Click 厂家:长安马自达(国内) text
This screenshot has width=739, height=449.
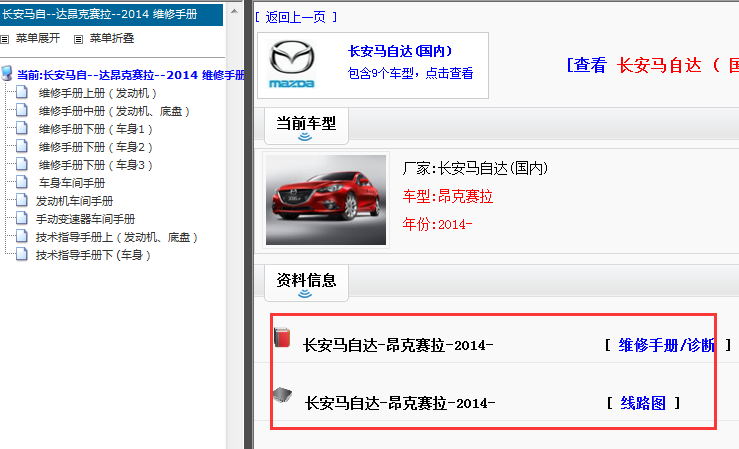click(475, 168)
